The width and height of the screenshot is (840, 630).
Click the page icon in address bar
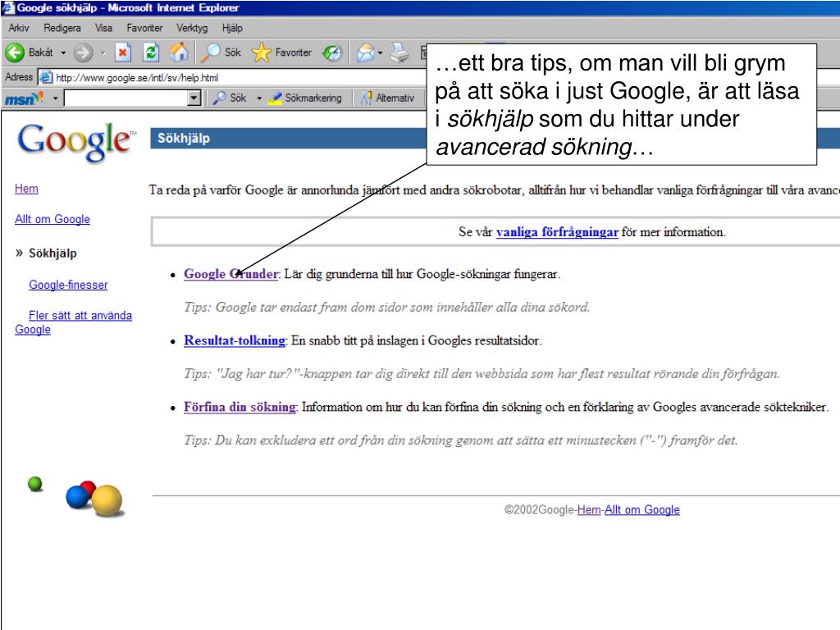46,78
